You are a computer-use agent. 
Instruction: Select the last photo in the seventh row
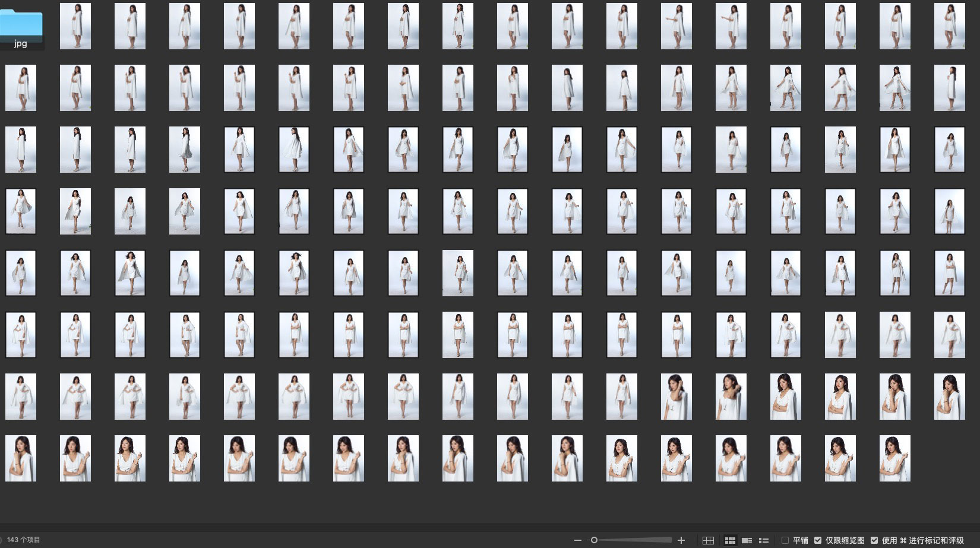[949, 397]
